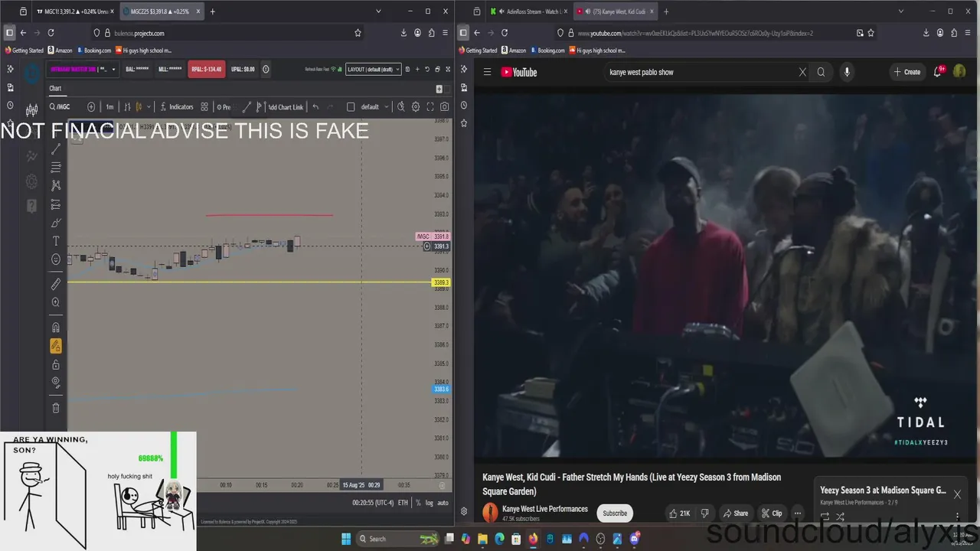Select the XABCD pattern drawing tool
This screenshot has height=551, width=980.
click(x=56, y=186)
